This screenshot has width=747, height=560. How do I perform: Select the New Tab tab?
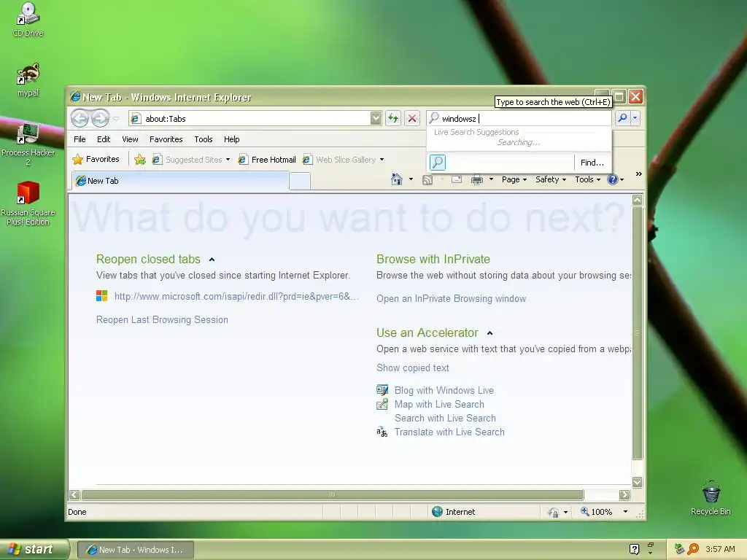coord(180,181)
